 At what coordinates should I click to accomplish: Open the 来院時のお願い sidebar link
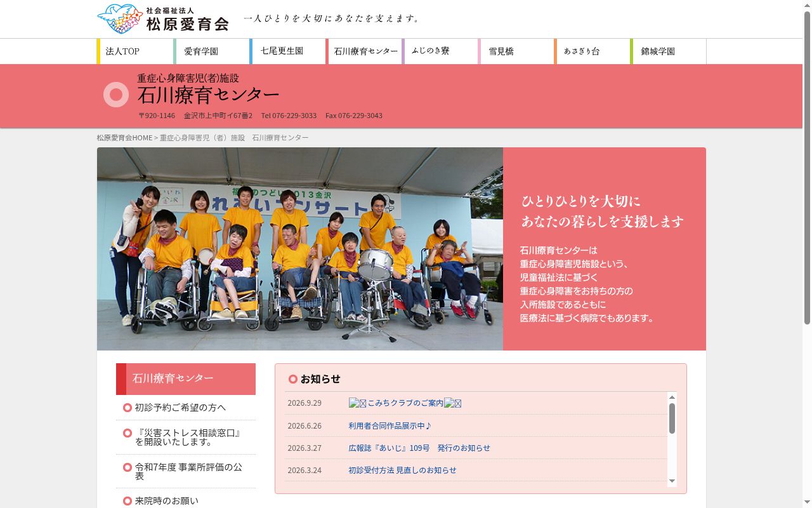click(x=166, y=501)
